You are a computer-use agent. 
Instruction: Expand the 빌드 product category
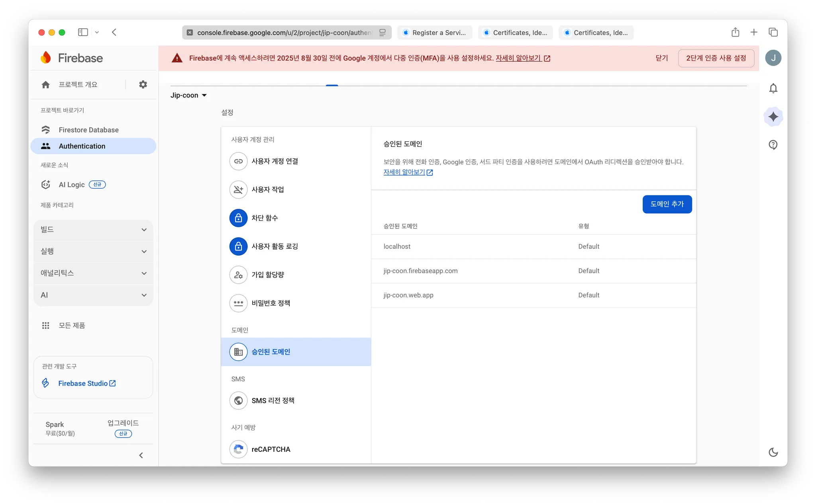tap(93, 230)
